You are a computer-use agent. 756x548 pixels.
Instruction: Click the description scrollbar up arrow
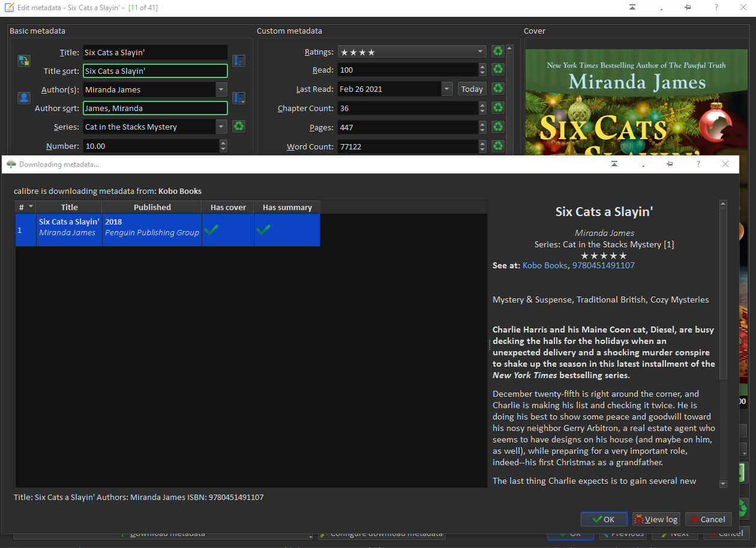[x=723, y=204]
